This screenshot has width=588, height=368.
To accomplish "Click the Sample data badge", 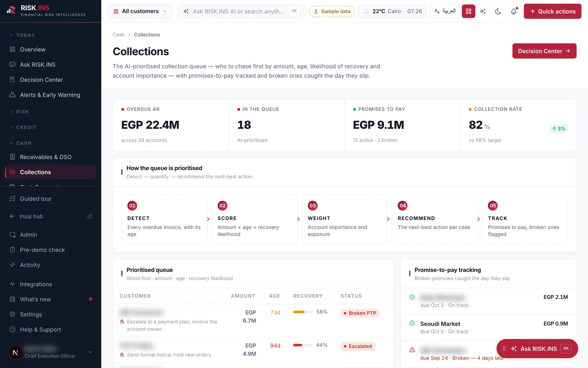I will pos(332,11).
